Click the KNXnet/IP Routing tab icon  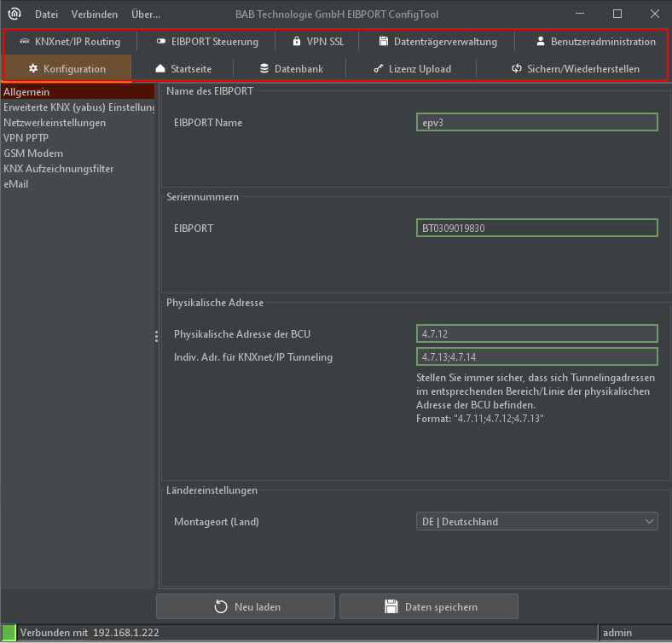click(24, 42)
